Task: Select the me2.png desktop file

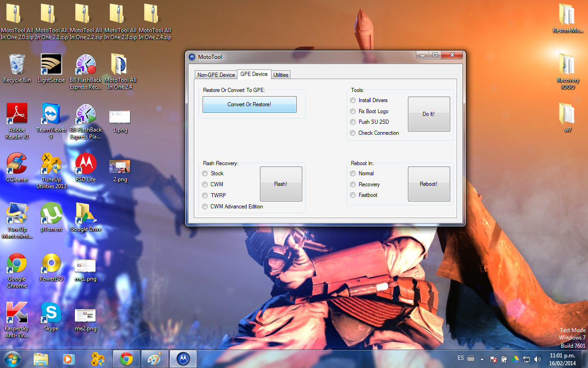Action: (x=85, y=319)
